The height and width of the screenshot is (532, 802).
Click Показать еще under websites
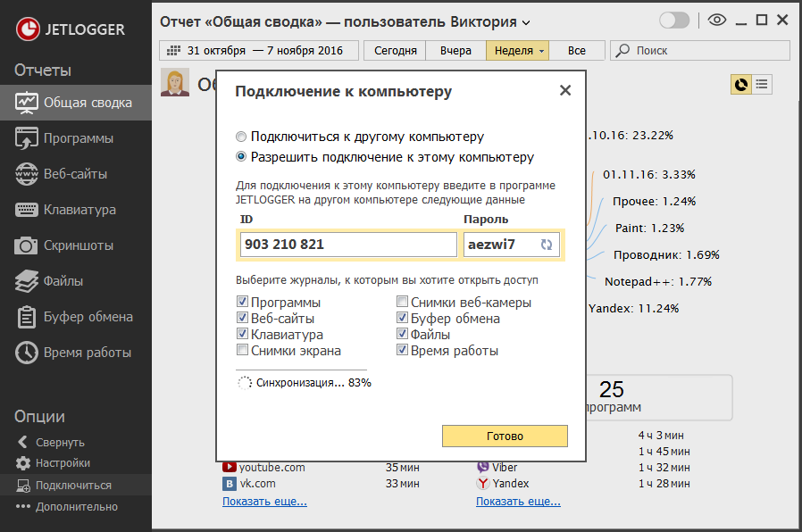(264, 502)
